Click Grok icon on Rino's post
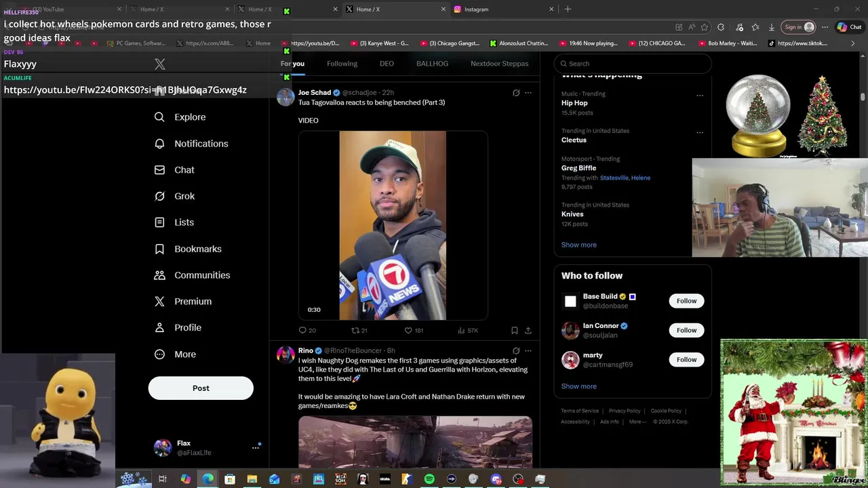Image resolution: width=868 pixels, height=488 pixels. [516, 351]
